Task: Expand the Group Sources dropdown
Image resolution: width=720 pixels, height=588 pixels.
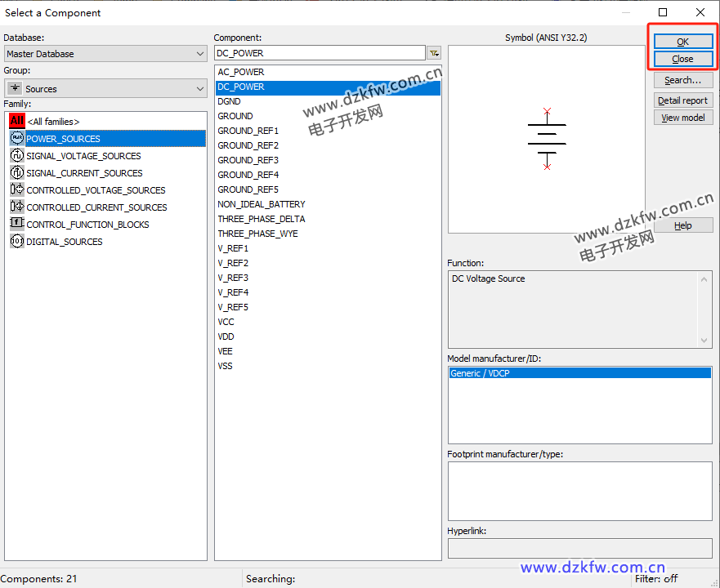Action: pos(105,88)
